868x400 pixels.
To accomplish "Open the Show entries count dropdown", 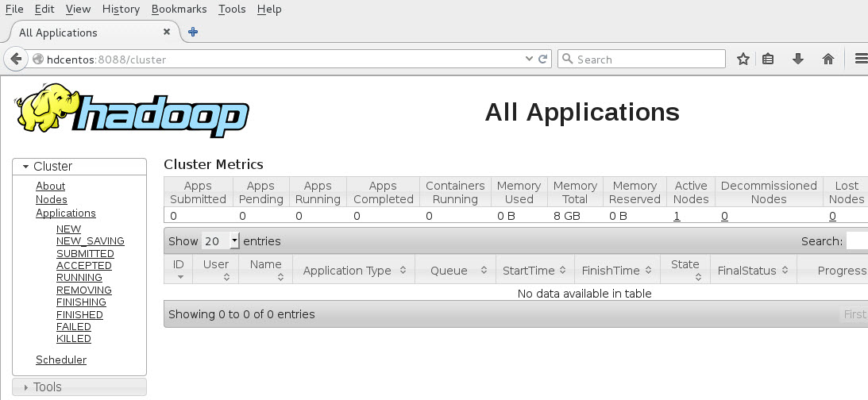I will tap(220, 241).
